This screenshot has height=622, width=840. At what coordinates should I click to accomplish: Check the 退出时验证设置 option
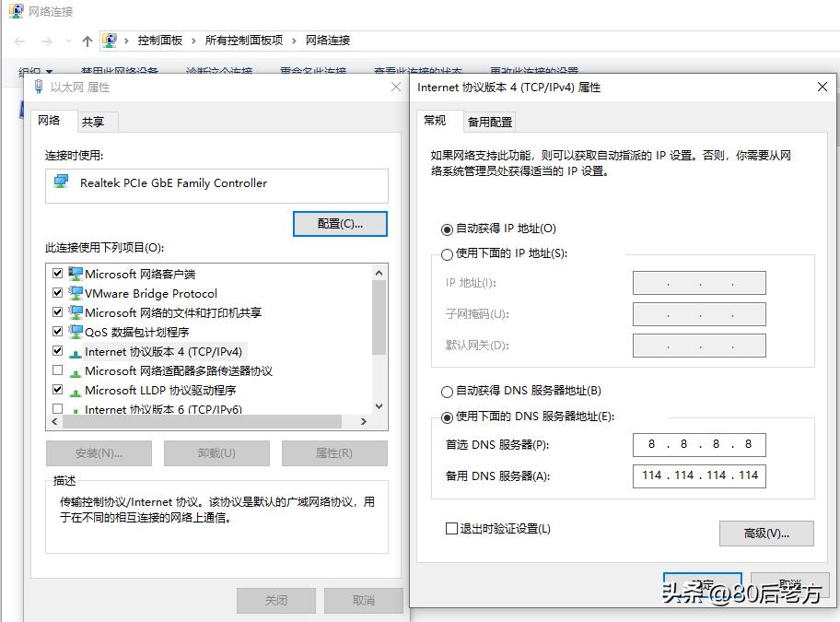451,527
